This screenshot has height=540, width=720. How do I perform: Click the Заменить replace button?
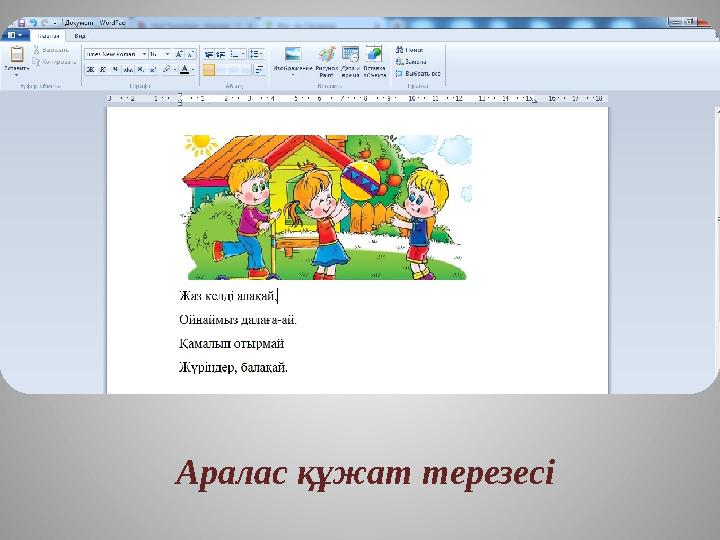click(x=411, y=62)
